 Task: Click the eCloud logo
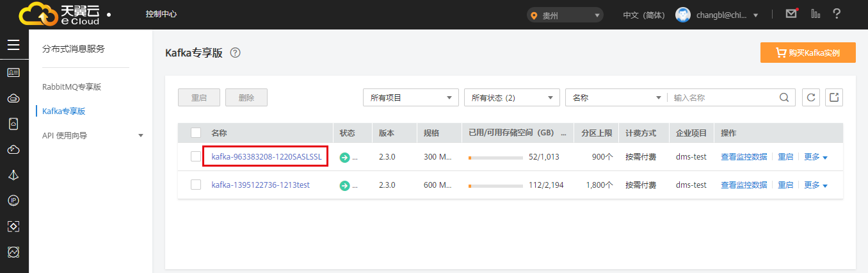click(x=60, y=14)
